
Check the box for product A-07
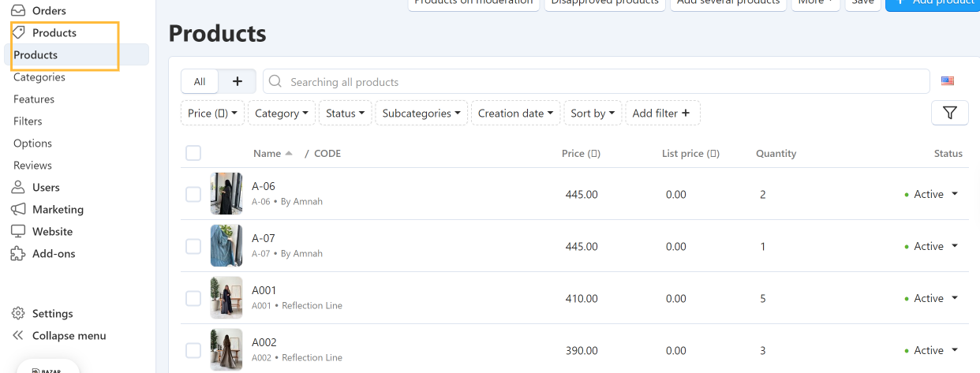(x=193, y=246)
